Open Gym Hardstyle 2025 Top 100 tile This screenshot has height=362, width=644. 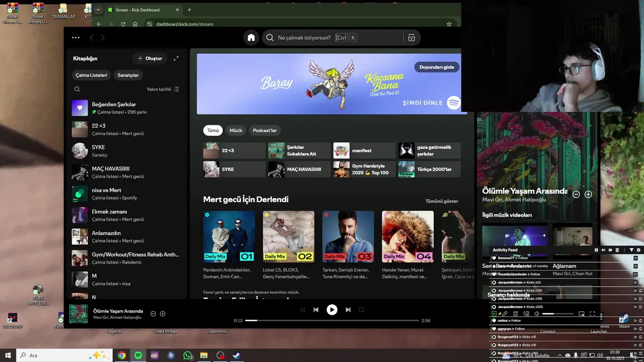(364, 169)
